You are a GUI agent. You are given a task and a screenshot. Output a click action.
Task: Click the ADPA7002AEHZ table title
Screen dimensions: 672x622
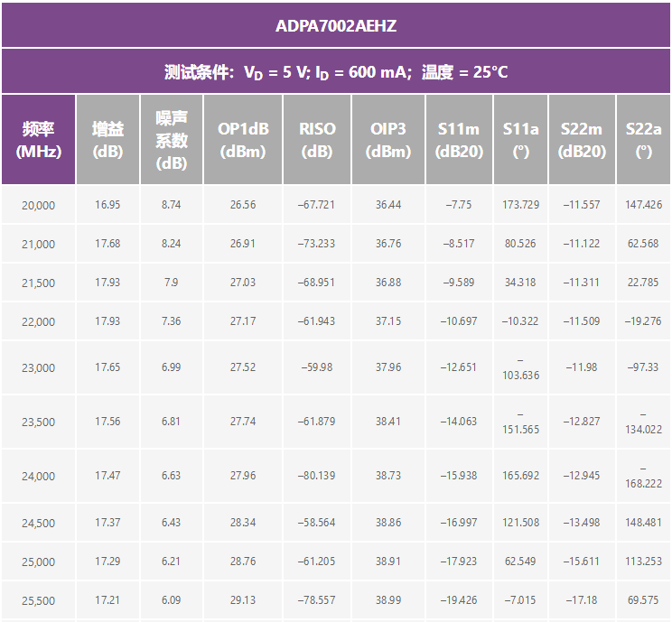[335, 25]
